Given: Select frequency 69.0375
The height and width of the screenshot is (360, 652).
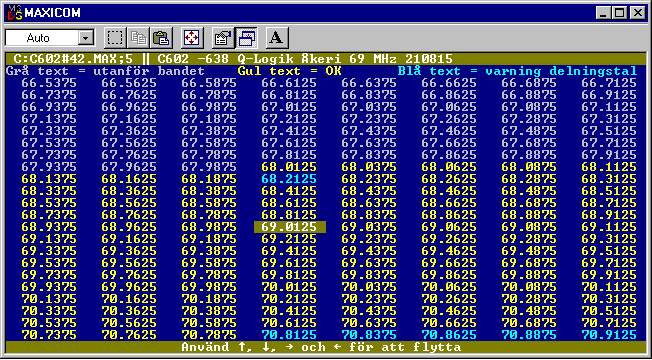Looking at the screenshot, I should pyautogui.click(x=369, y=227).
